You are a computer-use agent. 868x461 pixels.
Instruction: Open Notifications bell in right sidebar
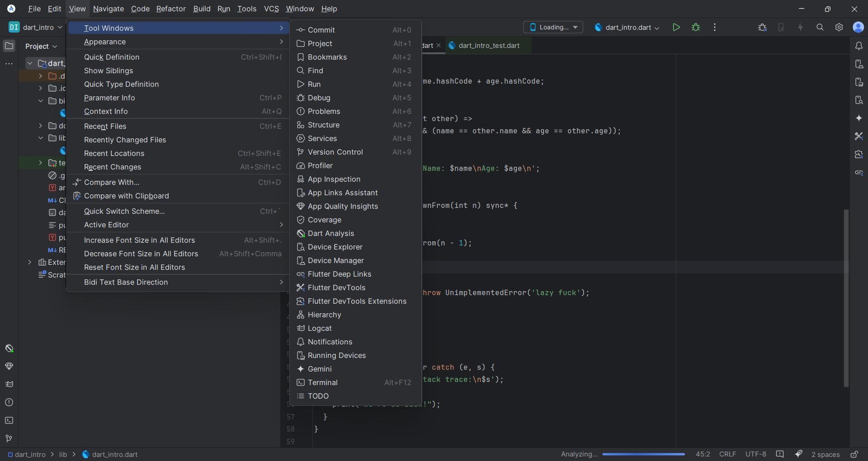[859, 46]
